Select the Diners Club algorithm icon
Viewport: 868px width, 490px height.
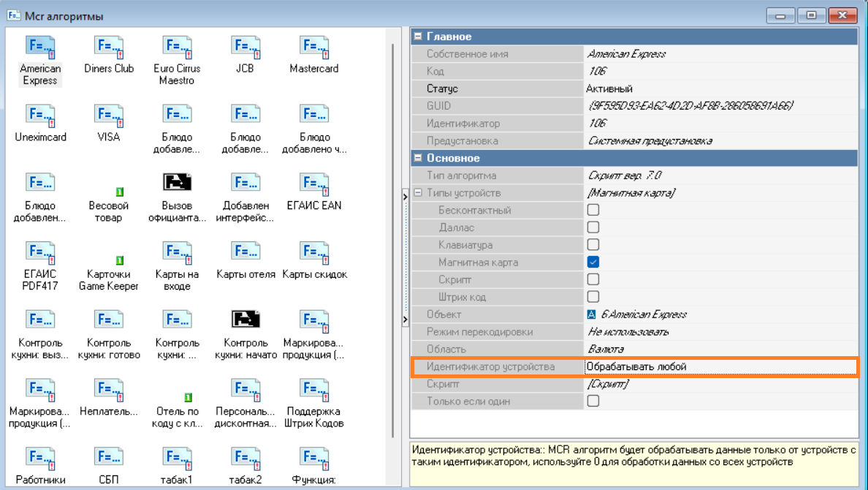click(x=109, y=48)
